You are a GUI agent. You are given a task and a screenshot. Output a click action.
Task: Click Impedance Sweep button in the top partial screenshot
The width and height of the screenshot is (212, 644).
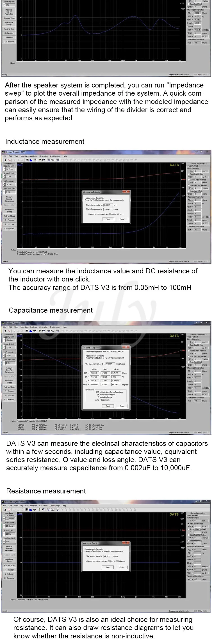coord(9,24)
